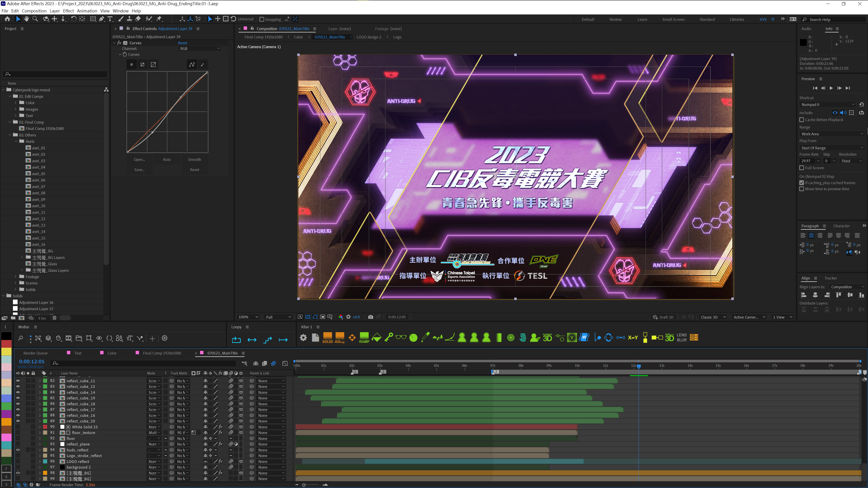This screenshot has width=868, height=488.
Task: Select the Zoom tool magnifier
Action: tap(35, 19)
